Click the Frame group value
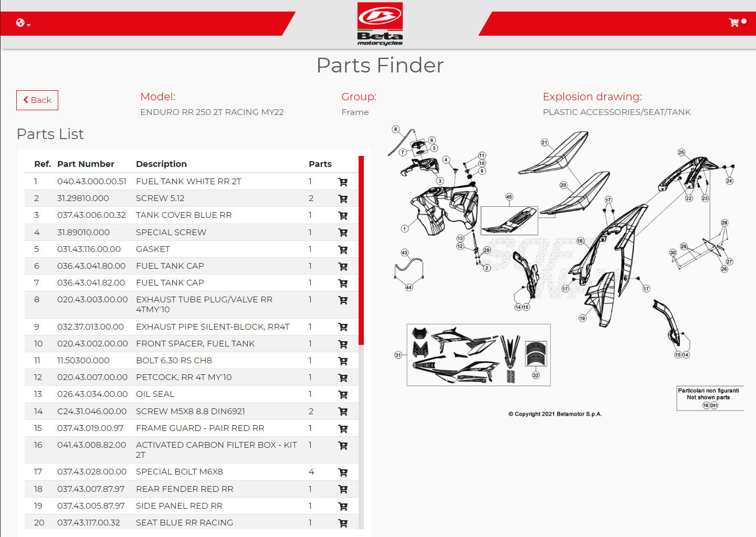The width and height of the screenshot is (756, 537). 355,112
